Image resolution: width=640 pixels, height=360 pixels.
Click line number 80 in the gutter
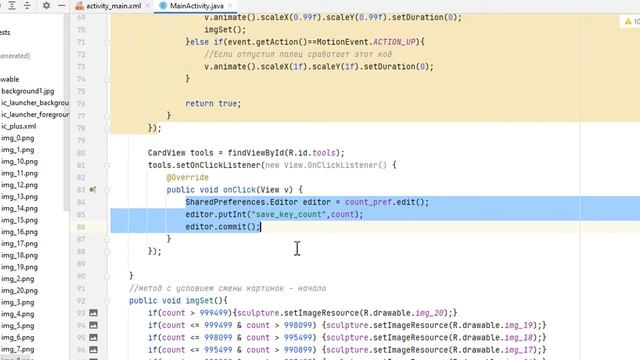pos(81,153)
